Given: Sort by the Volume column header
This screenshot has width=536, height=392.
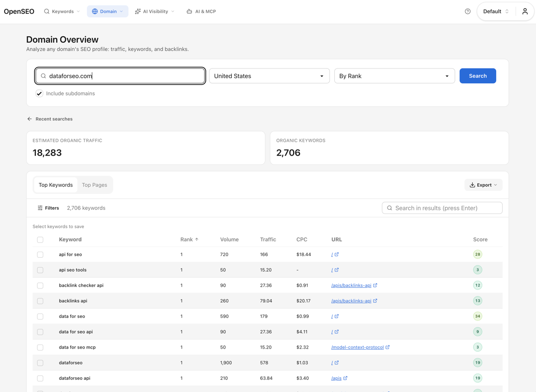Looking at the screenshot, I should [229, 239].
